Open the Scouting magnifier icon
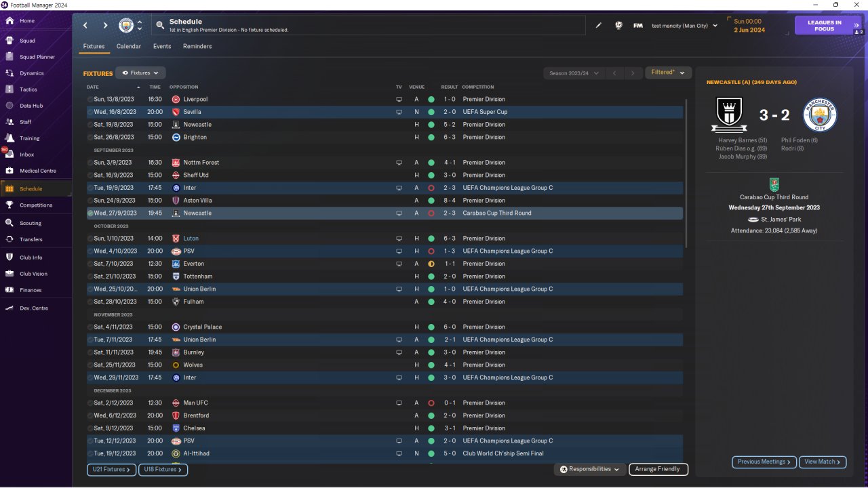Image resolution: width=868 pixels, height=488 pixels. (x=9, y=223)
